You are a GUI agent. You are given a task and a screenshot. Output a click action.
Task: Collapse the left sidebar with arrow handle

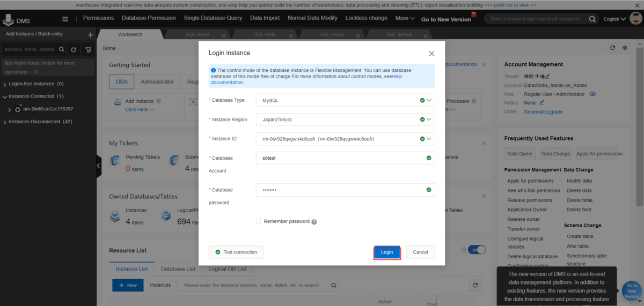[99, 166]
